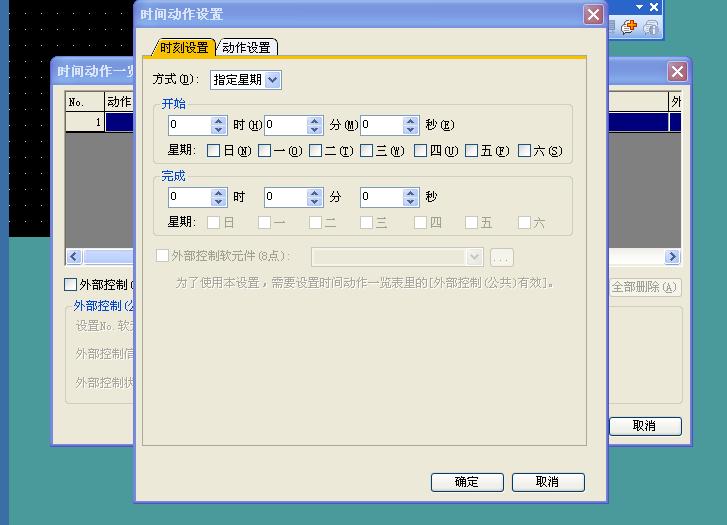Tick the 六 (S) weekday checkbox
This screenshot has width=727, height=525.
point(524,151)
